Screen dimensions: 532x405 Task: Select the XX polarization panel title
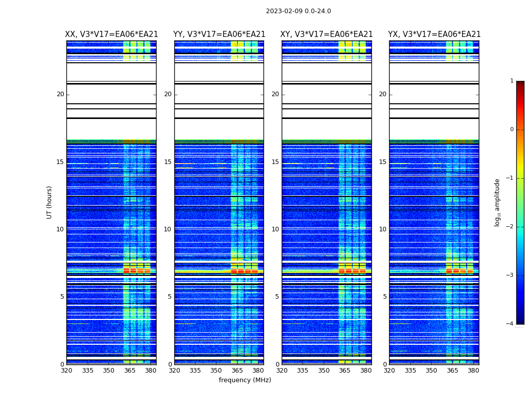(111, 34)
